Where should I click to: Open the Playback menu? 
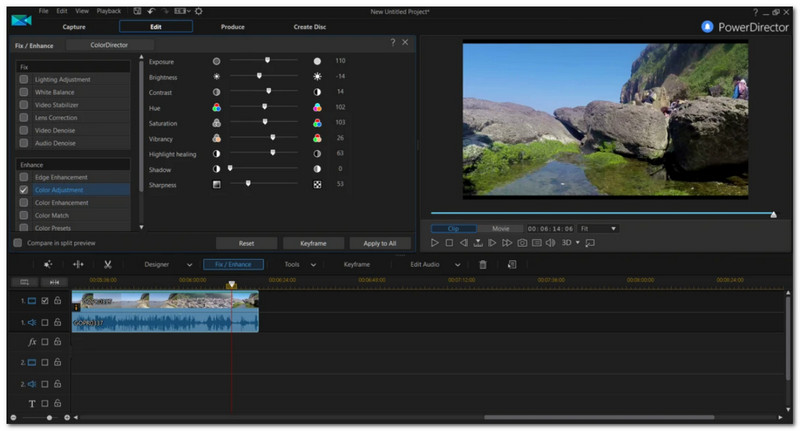pyautogui.click(x=109, y=10)
